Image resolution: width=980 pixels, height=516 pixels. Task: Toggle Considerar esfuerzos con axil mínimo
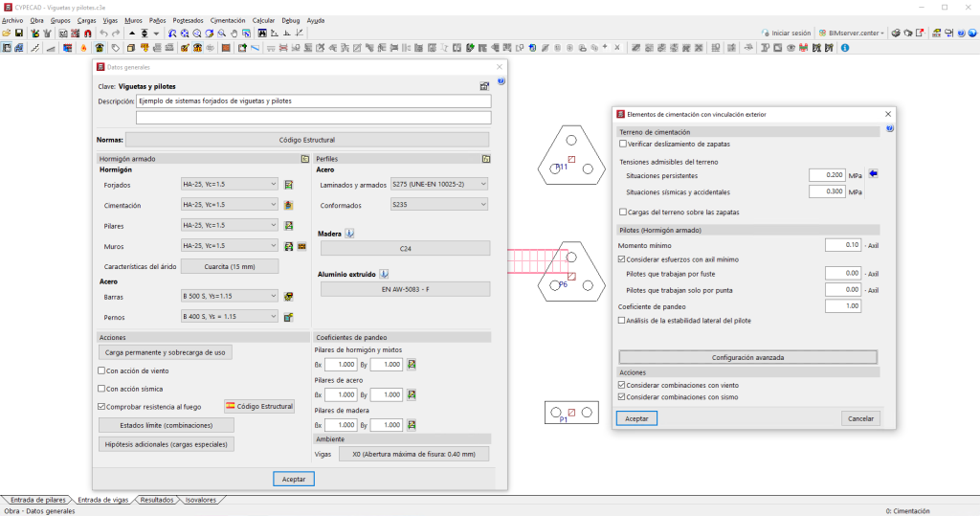[x=621, y=258]
